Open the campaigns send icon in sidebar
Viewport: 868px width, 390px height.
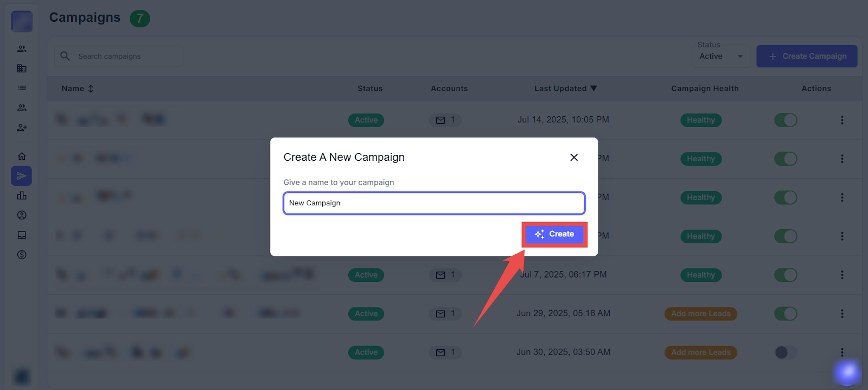tap(22, 176)
